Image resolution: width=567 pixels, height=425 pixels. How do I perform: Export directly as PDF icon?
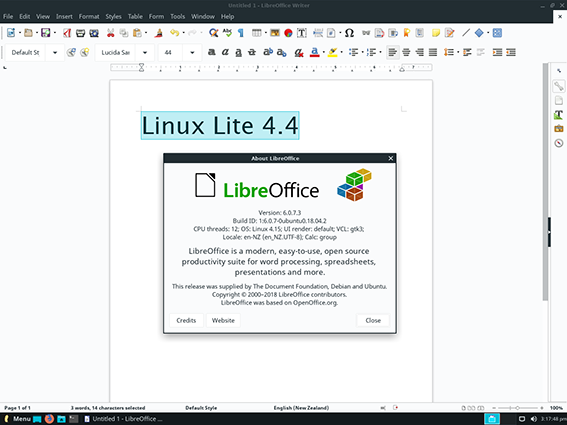point(67,33)
